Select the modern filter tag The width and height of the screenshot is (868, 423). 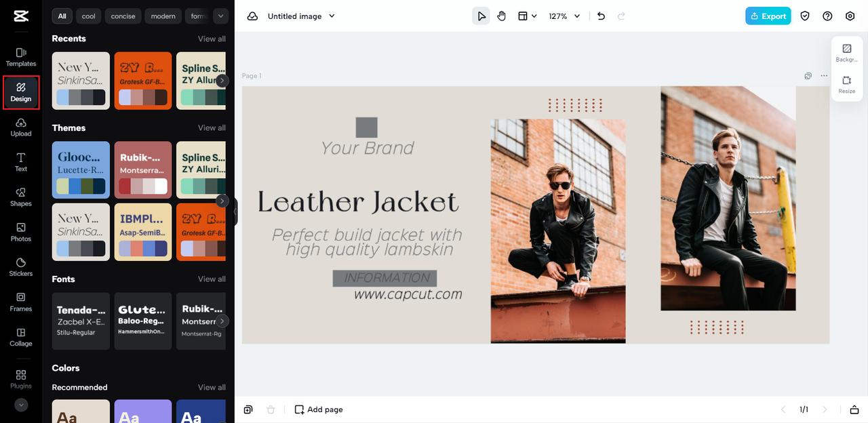[163, 16]
